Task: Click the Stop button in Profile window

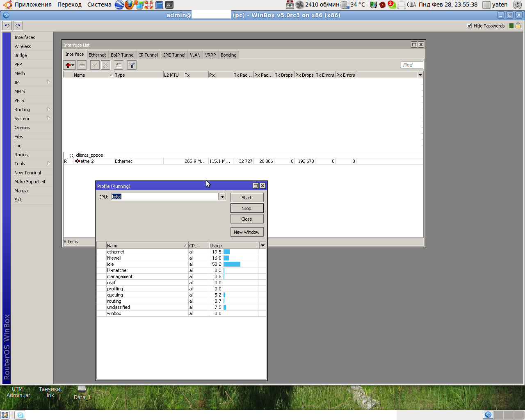Action: click(x=247, y=208)
